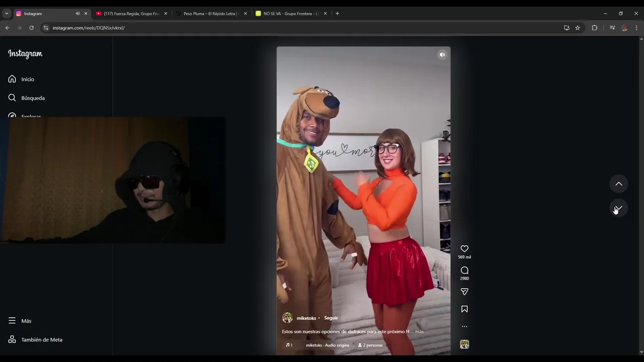Follow miketoks with Seguir button
Screen dimensions: 644x362
tap(331, 318)
